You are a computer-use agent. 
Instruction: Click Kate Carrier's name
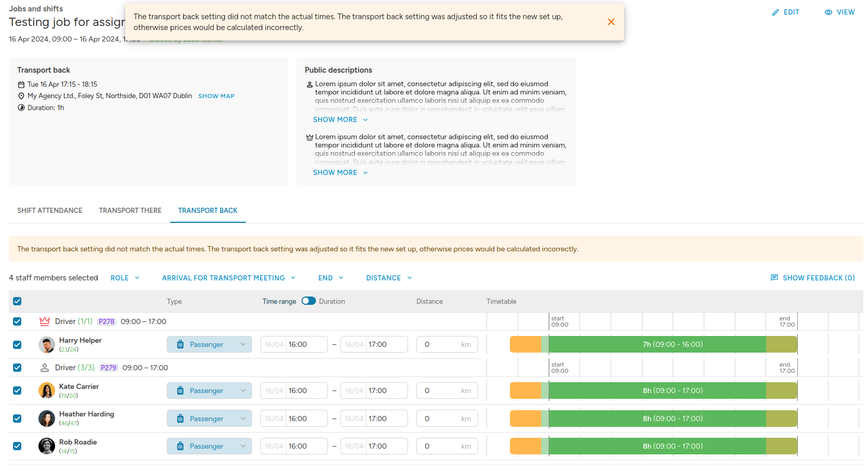pyautogui.click(x=79, y=386)
